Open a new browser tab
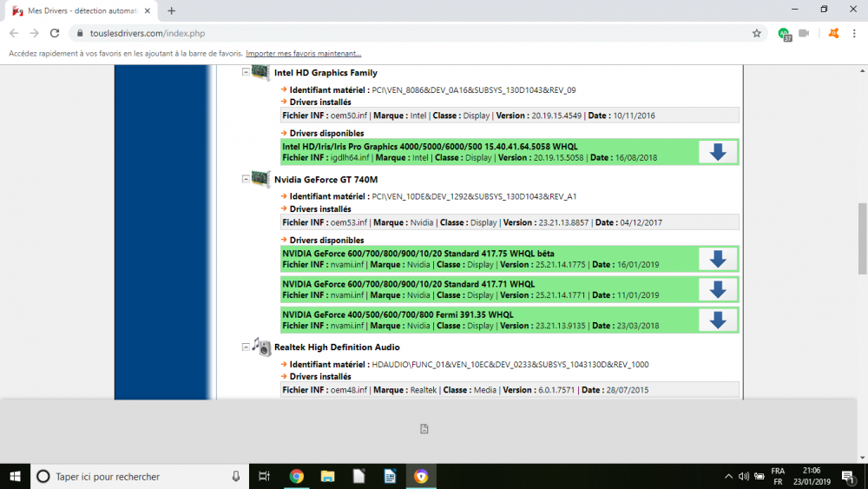Image resolution: width=868 pixels, height=489 pixels. coord(171,10)
